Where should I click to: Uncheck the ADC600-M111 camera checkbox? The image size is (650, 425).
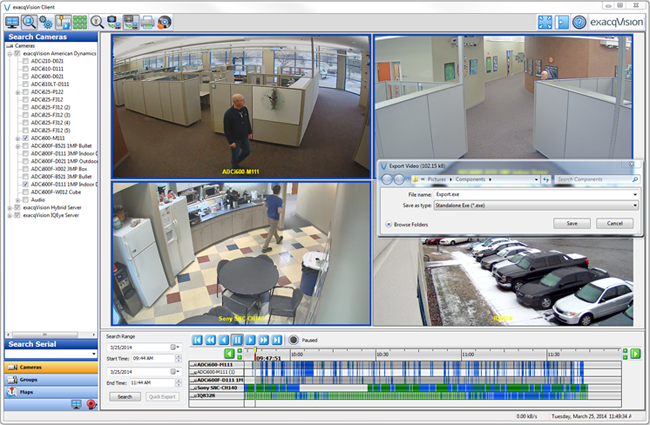point(25,138)
